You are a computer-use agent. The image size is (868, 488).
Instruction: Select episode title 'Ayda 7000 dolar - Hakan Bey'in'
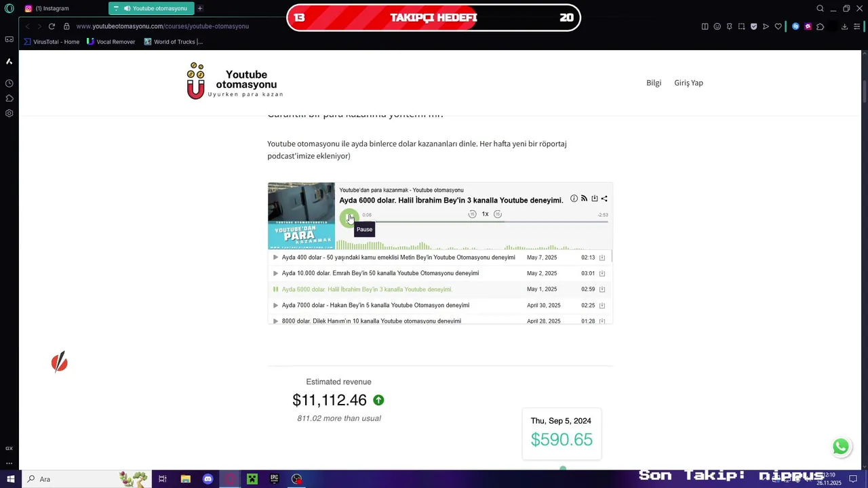[x=376, y=305]
